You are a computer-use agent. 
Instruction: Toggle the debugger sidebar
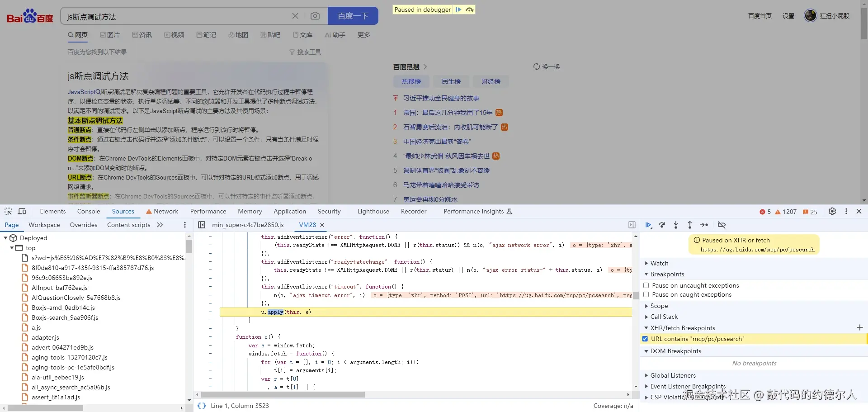point(632,225)
